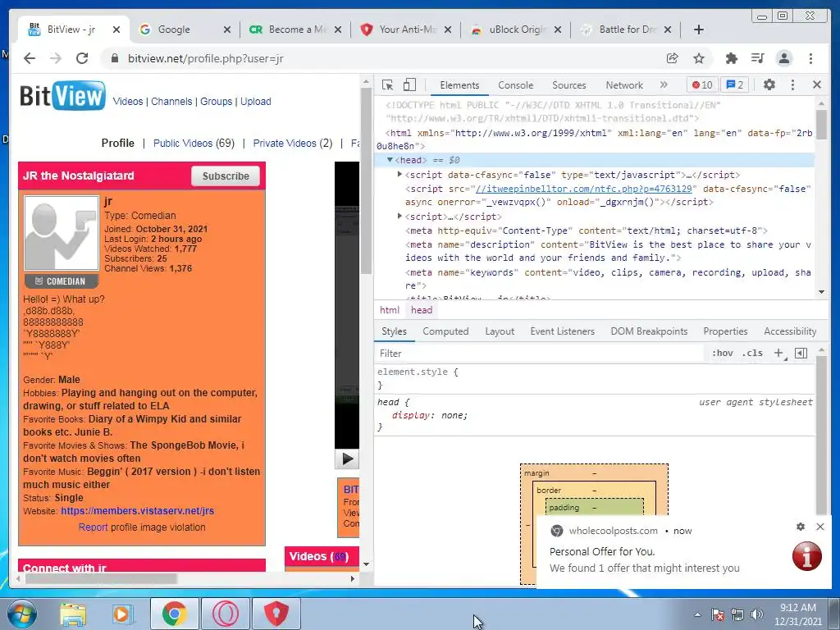Open Public Videos (69) link
Screen dimensions: 840x630
click(194, 143)
